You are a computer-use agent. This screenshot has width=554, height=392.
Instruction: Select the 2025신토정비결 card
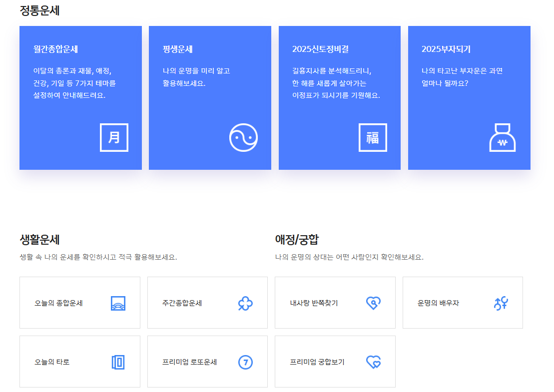339,97
